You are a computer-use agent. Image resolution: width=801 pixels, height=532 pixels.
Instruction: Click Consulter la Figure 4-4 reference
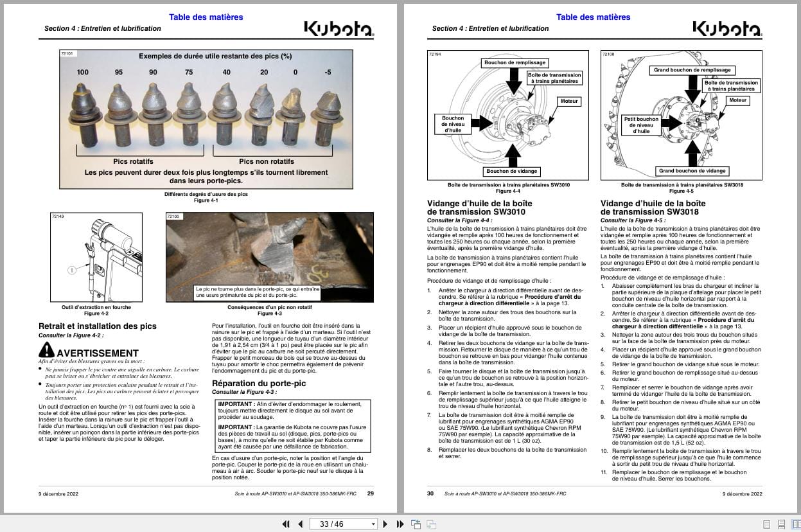tap(461, 220)
